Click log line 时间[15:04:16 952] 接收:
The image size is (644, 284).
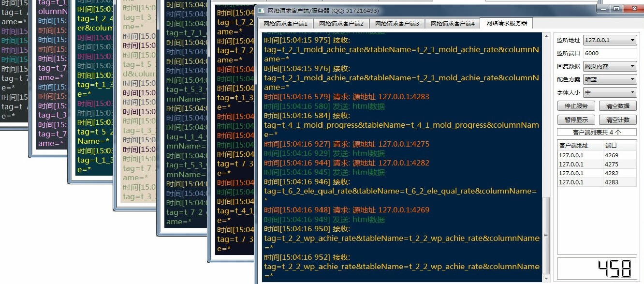point(307,257)
